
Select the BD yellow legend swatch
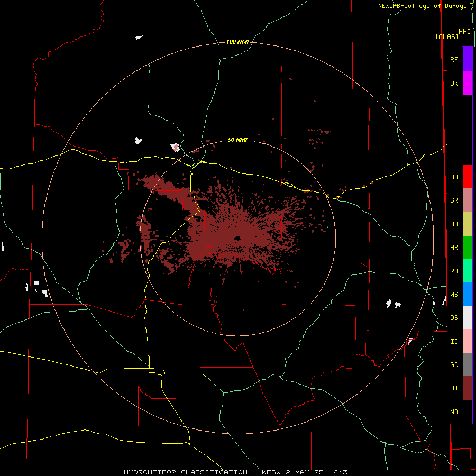click(467, 224)
